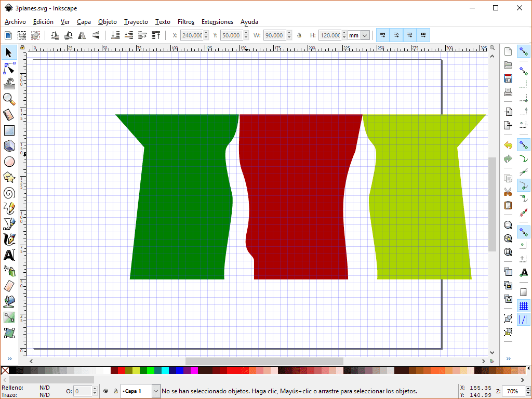Select the Zoom magnifier tool

[9, 99]
